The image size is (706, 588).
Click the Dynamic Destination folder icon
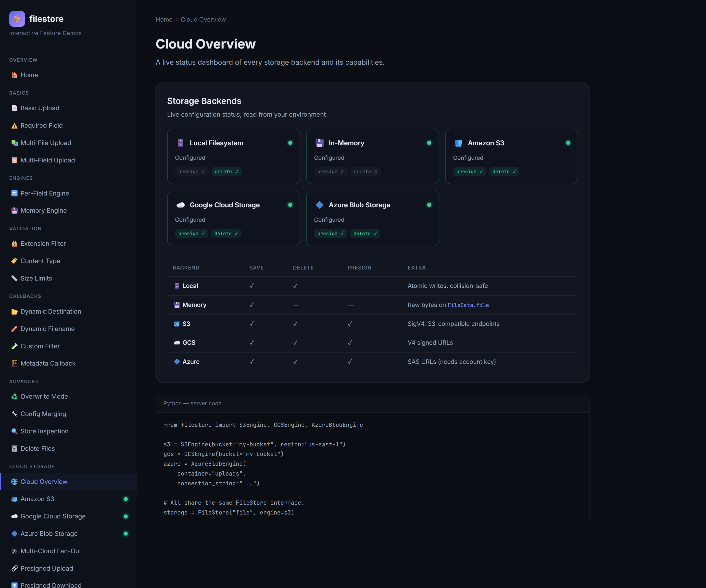pyautogui.click(x=14, y=311)
